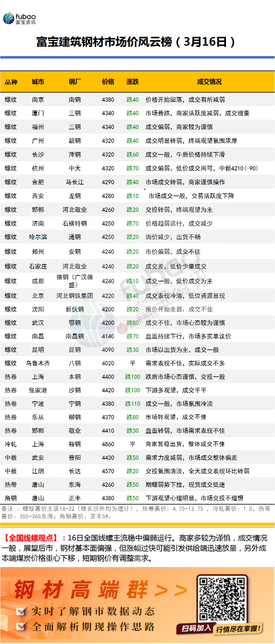
Task: Click the city cell 乐从
Action: point(38,417)
